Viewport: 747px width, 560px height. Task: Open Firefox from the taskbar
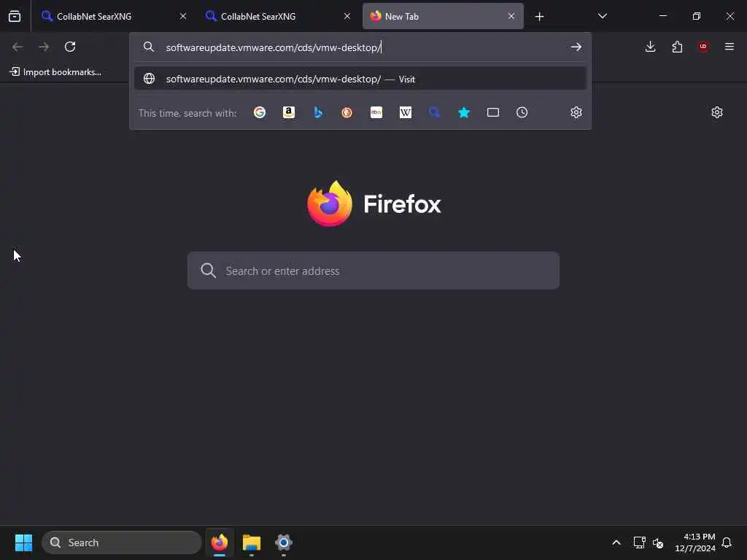click(x=220, y=542)
